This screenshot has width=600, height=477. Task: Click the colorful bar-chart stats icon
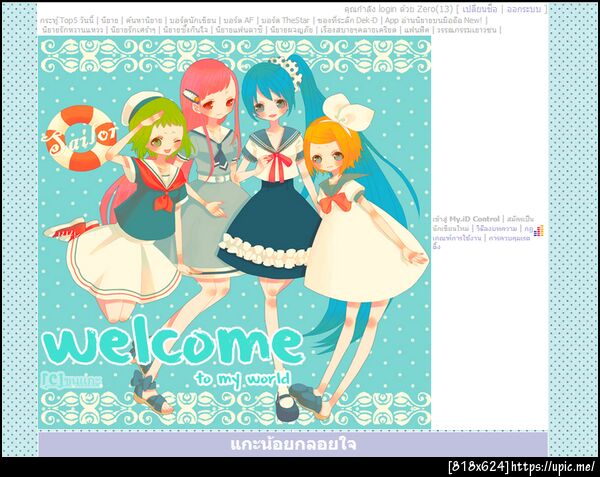538,231
